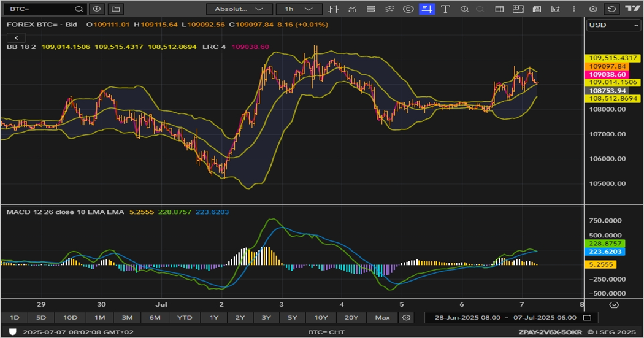644x338 pixels.
Task: Click the chart export bar icon
Action: click(555, 9)
